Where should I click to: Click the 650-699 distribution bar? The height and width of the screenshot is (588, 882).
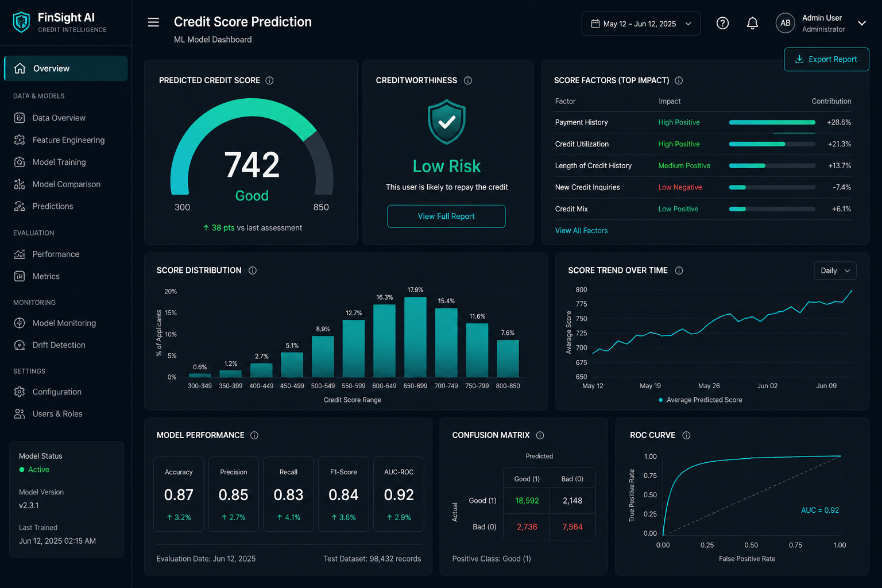pyautogui.click(x=415, y=337)
